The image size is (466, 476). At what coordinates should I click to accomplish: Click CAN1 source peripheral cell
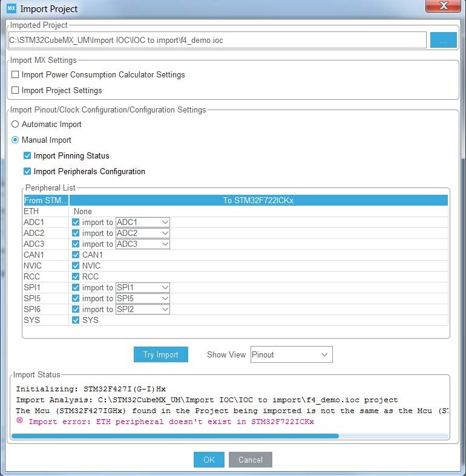point(46,255)
